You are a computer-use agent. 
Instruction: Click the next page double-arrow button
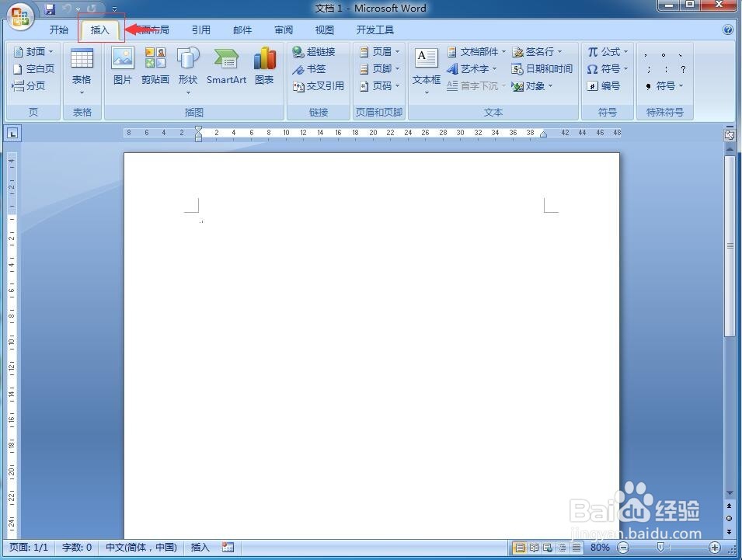coord(730,531)
